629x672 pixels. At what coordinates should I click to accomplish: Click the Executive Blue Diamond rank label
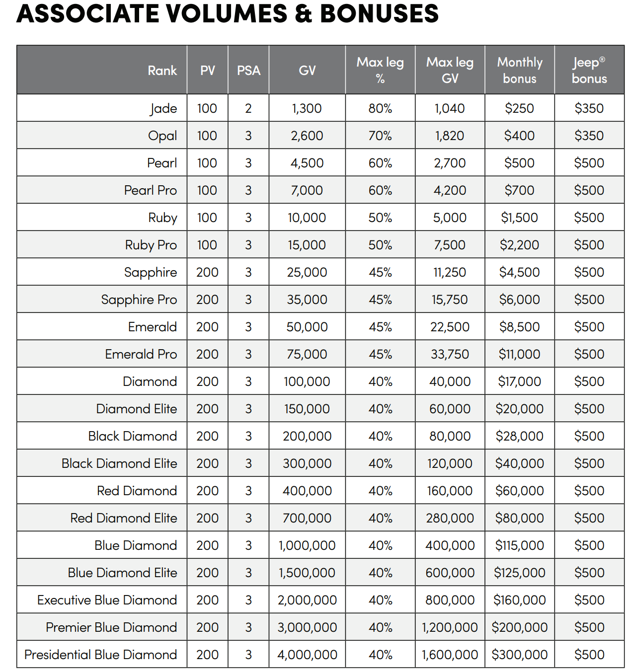[107, 600]
